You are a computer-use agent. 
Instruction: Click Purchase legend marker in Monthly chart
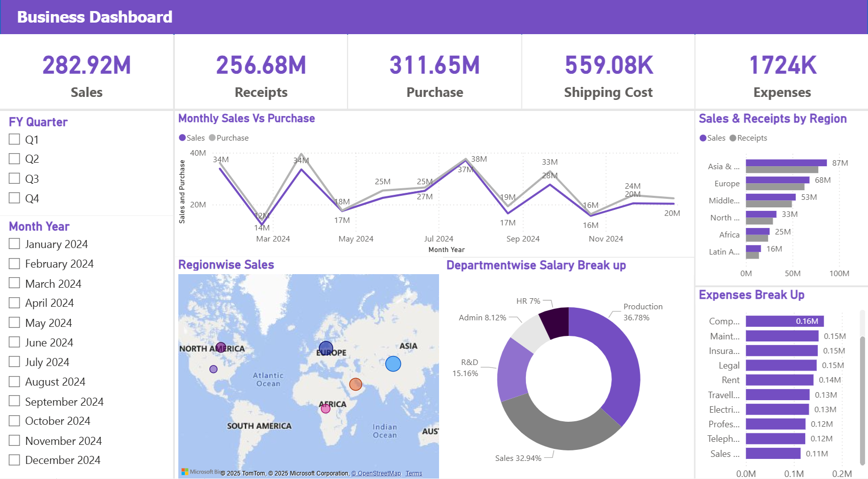pos(212,138)
